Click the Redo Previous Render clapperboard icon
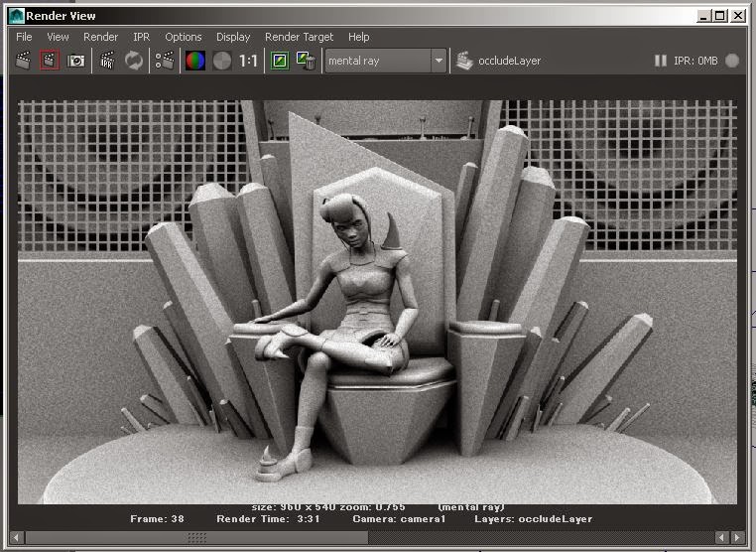Image resolution: width=756 pixels, height=552 pixels. point(23,61)
